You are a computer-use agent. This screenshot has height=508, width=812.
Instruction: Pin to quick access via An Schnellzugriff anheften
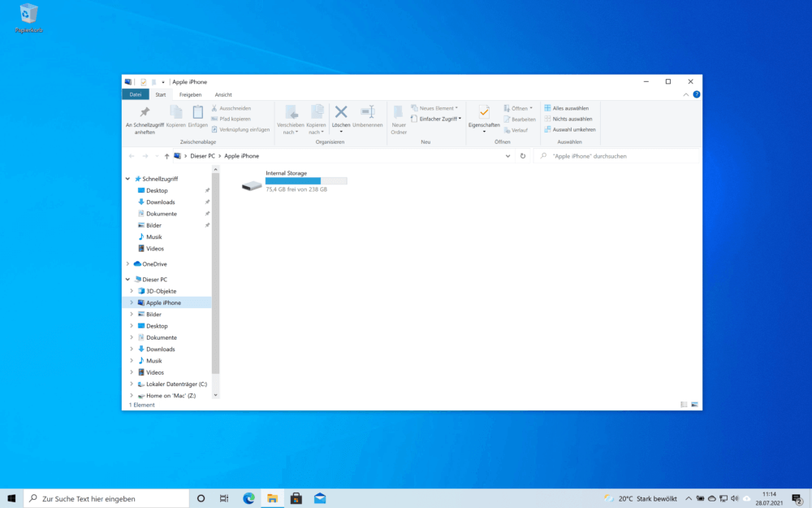click(145, 119)
